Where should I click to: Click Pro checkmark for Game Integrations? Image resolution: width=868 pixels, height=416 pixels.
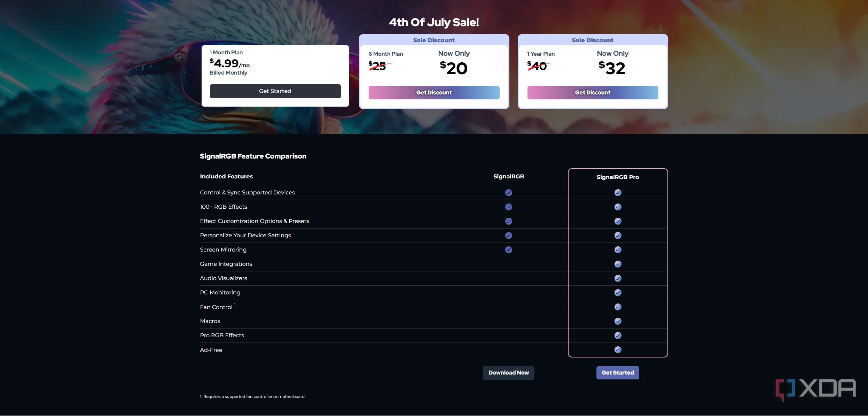(618, 264)
